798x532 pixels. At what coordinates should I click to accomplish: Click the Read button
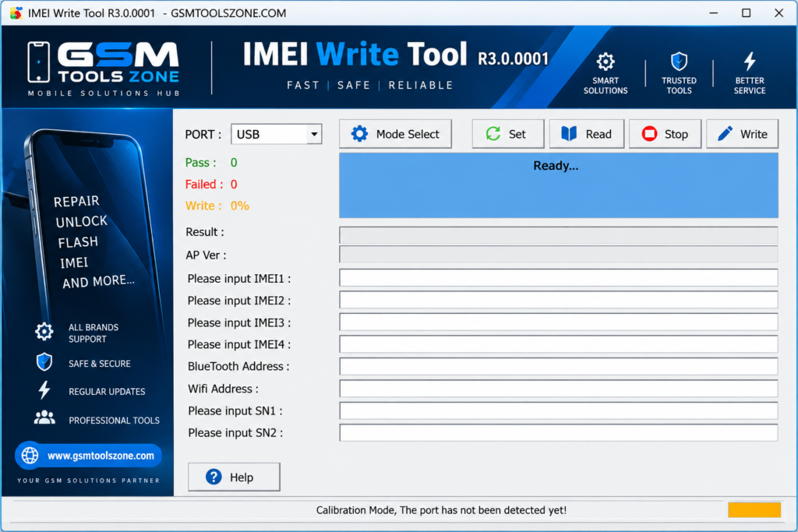coord(586,134)
